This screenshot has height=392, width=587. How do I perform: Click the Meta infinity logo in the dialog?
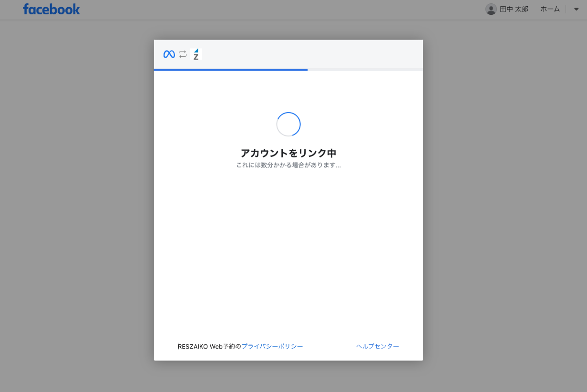tap(169, 54)
